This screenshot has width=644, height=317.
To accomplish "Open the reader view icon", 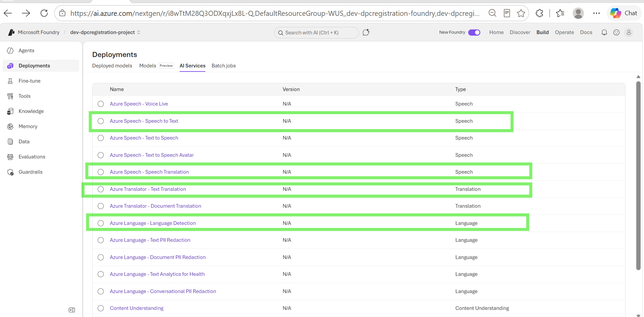I will (x=507, y=13).
